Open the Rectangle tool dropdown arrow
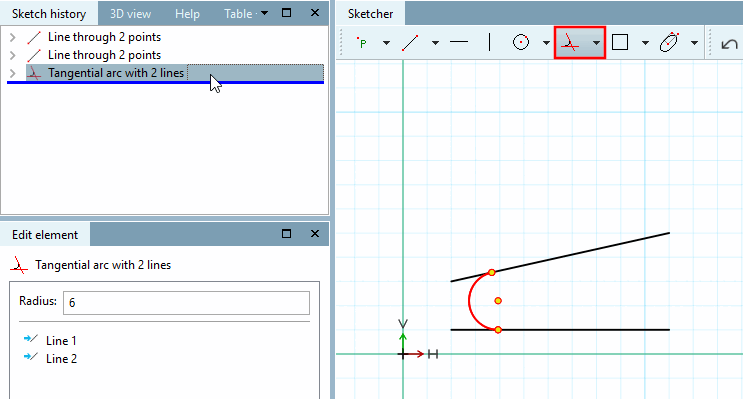The width and height of the screenshot is (743, 399). pyautogui.click(x=645, y=43)
